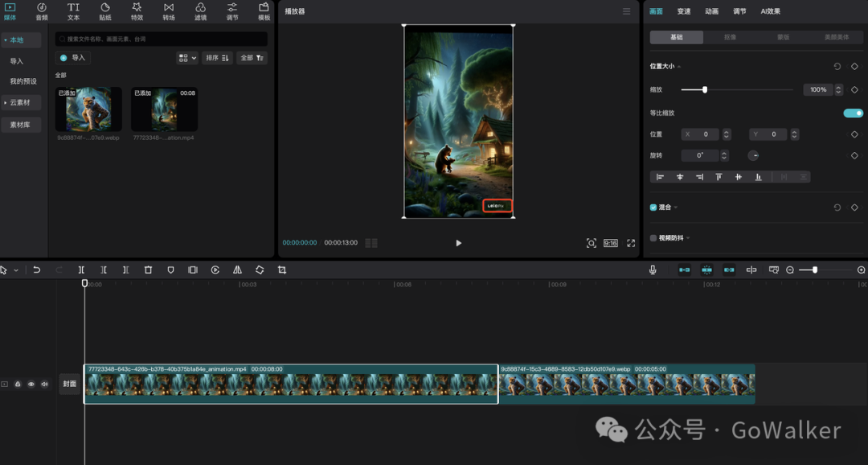
Task: Open the grid view mode dropdown
Action: click(x=186, y=58)
